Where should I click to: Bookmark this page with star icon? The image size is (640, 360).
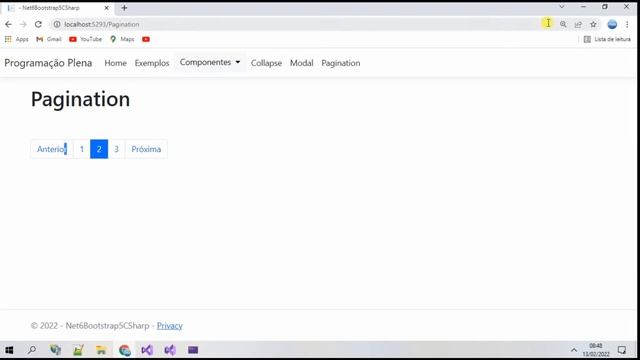593,24
